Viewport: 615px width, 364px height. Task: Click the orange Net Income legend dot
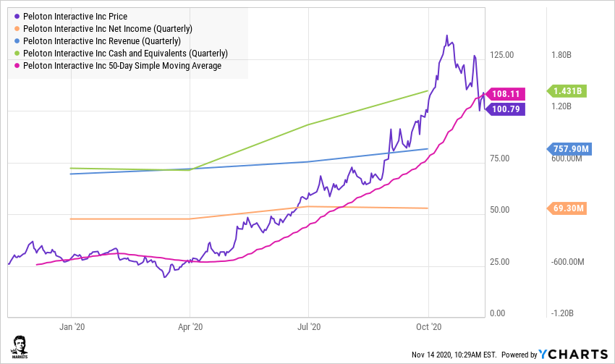[17, 29]
